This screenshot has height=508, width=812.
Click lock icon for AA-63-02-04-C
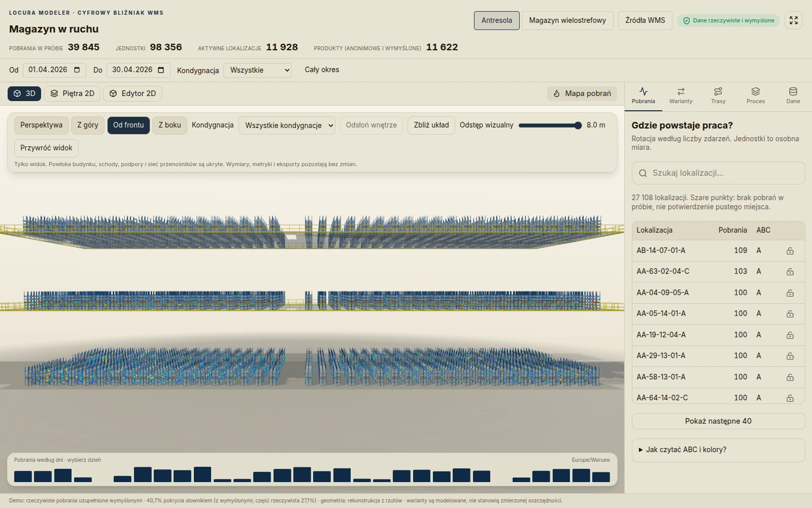tap(790, 272)
